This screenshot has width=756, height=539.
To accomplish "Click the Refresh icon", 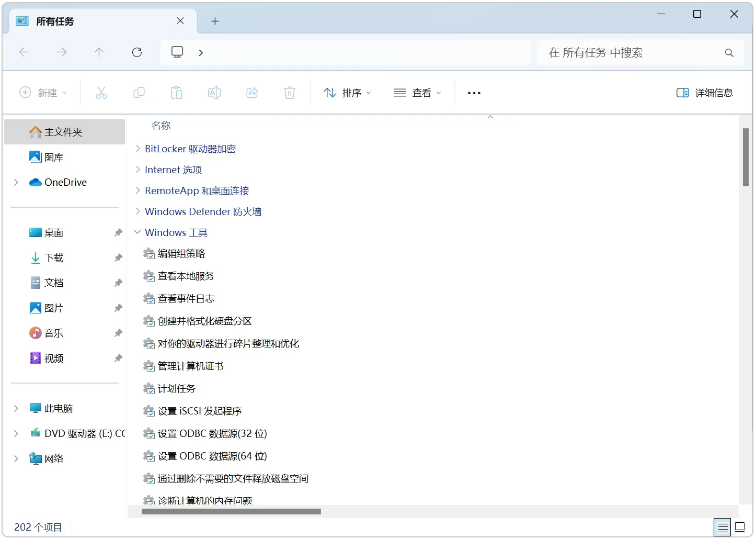I will (x=137, y=52).
